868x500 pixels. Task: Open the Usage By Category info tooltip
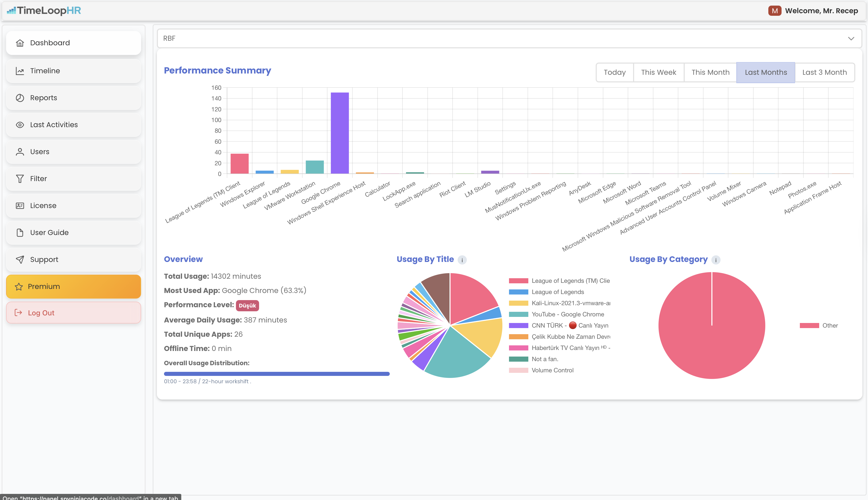(716, 260)
